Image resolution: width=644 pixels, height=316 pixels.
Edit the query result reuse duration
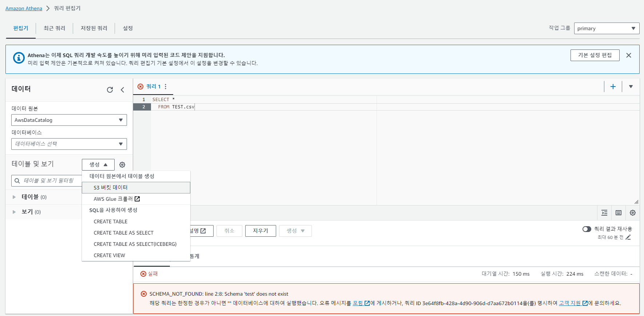tap(628, 237)
